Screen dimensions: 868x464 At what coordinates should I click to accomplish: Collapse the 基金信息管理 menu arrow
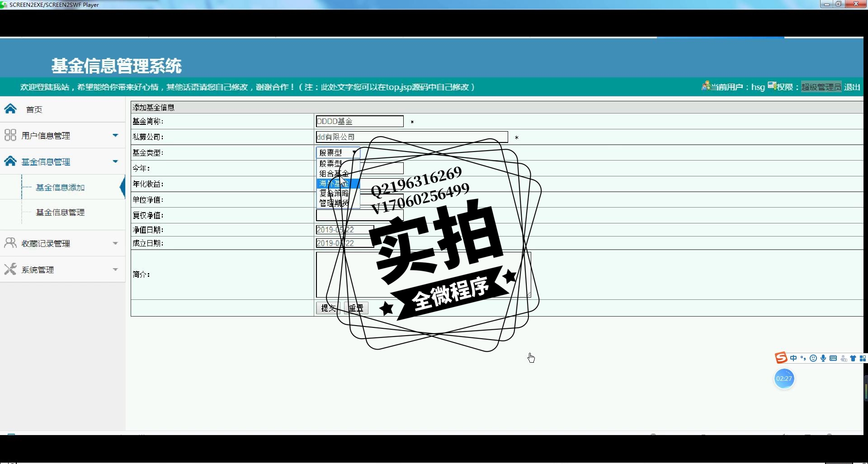[x=115, y=161]
